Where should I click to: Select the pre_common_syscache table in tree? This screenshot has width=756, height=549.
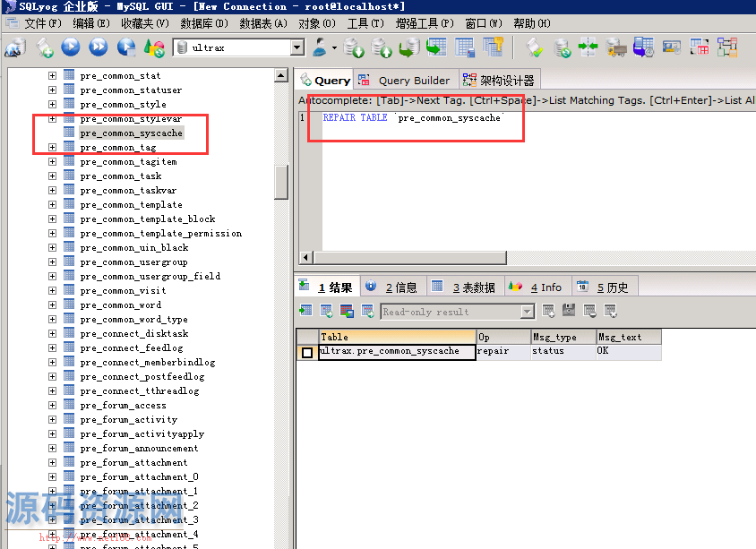point(131,133)
